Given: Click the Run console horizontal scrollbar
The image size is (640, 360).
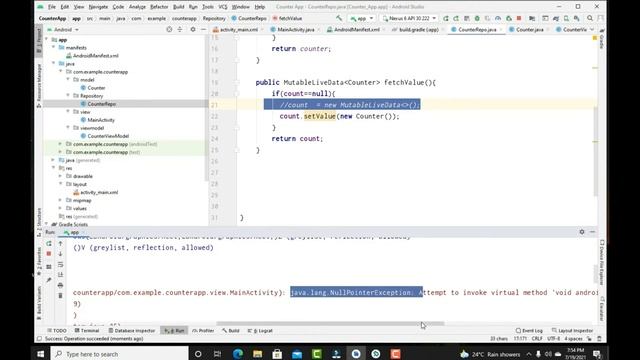Looking at the screenshot, I should click(x=330, y=324).
